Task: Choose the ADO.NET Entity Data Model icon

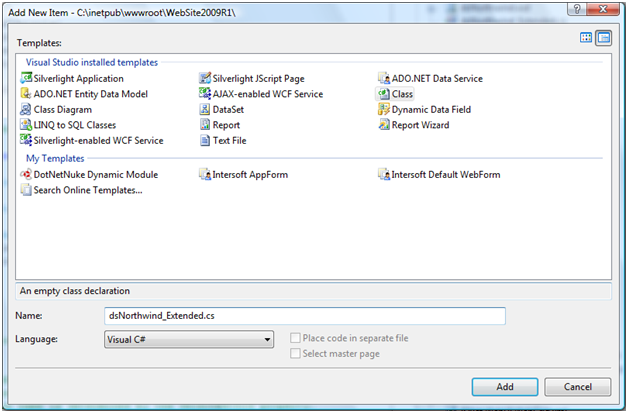Action: (x=26, y=94)
